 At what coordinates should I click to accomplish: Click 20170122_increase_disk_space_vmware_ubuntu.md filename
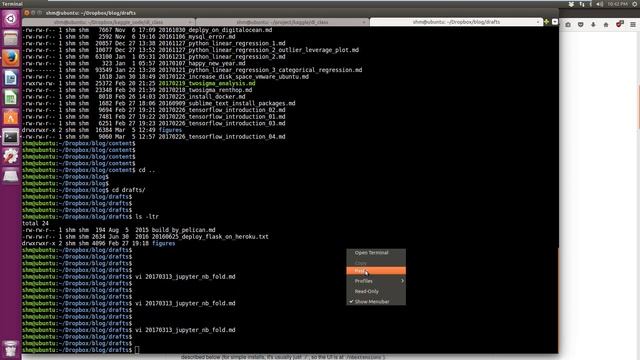pos(233,77)
